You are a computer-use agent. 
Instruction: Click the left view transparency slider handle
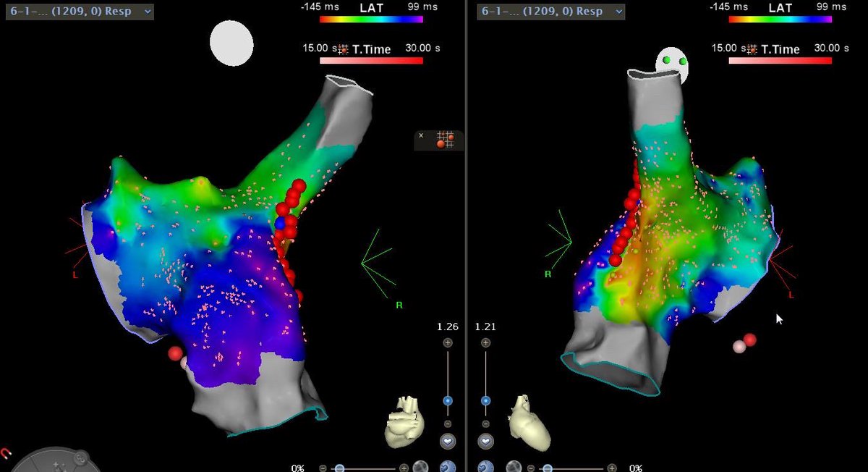338,468
